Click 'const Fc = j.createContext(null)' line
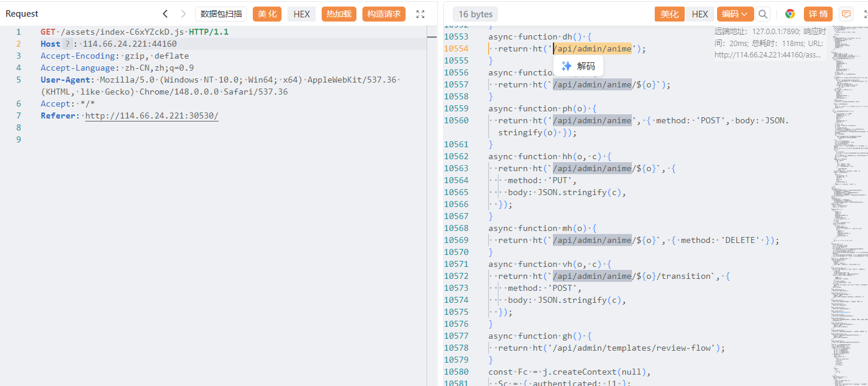This screenshot has height=386, width=868. point(570,372)
